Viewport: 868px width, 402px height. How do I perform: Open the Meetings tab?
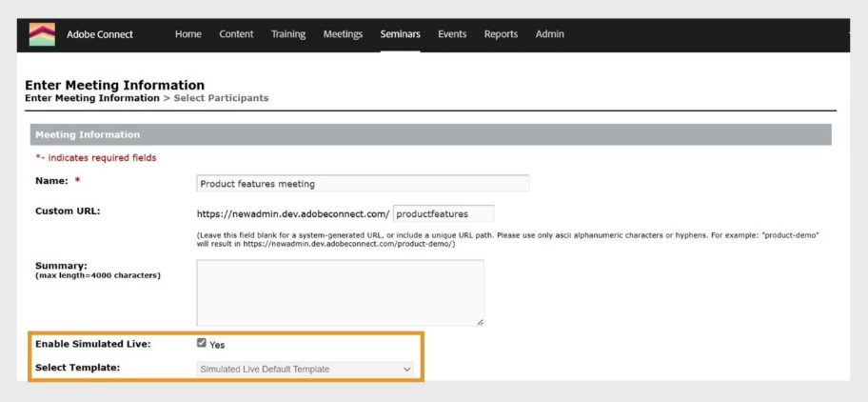click(344, 34)
